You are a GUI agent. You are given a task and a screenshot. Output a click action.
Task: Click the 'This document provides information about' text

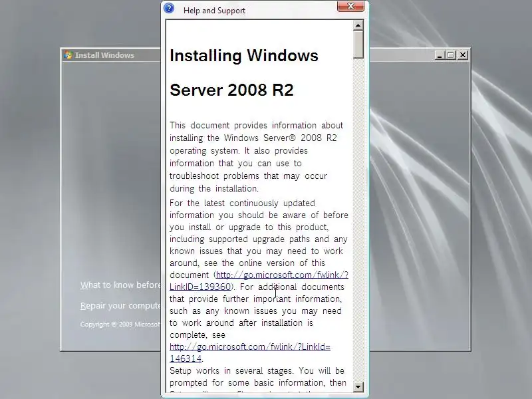pos(257,125)
